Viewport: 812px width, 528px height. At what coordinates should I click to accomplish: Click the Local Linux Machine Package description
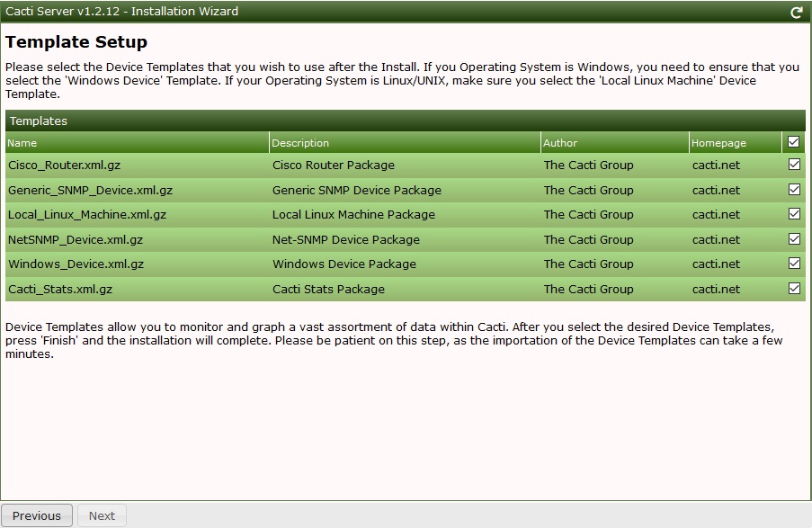click(353, 214)
